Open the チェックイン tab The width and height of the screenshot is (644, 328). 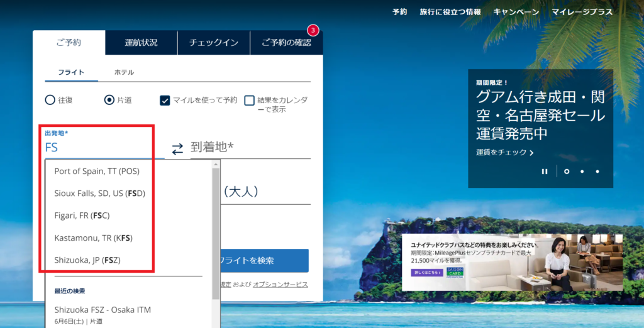coord(214,43)
